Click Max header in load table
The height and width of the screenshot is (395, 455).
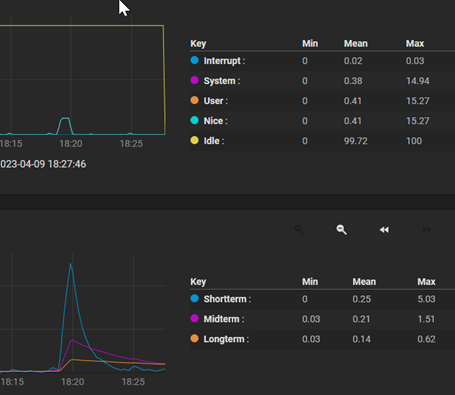(426, 282)
